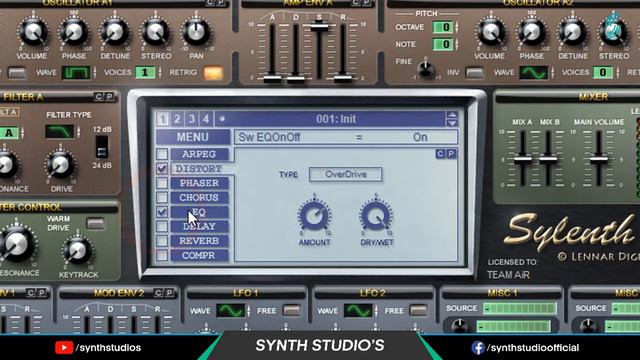Click the MIX A mixer fader
Screen dimensions: 640x360
[522, 160]
